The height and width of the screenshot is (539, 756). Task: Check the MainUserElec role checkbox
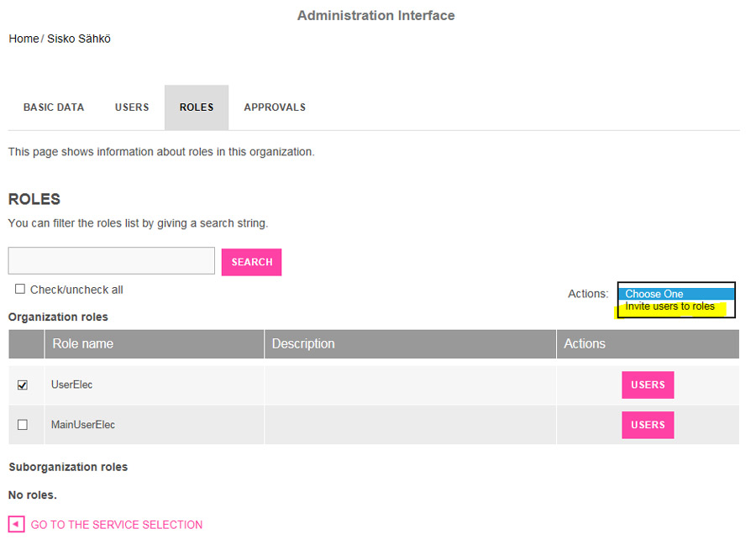(x=23, y=425)
